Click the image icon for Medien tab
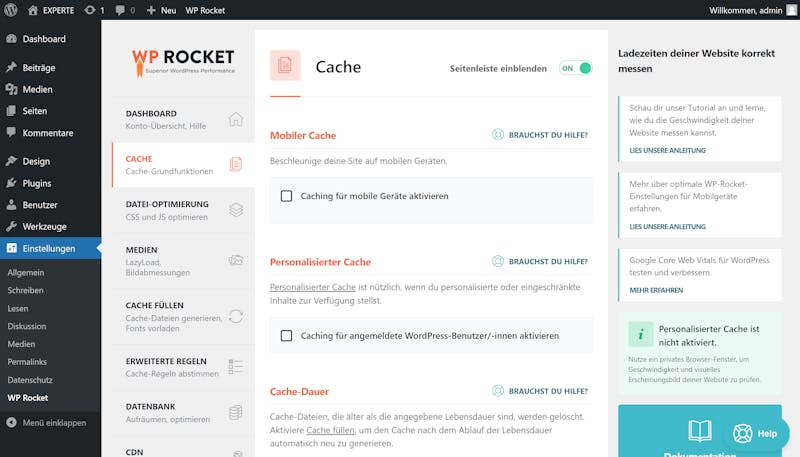The image size is (800, 457). (236, 260)
